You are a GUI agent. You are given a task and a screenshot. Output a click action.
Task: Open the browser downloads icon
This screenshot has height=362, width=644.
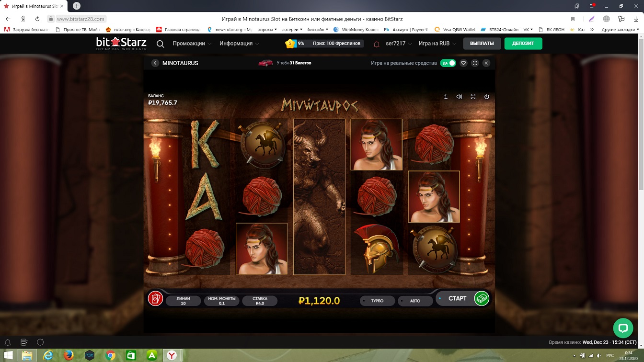pos(636,19)
